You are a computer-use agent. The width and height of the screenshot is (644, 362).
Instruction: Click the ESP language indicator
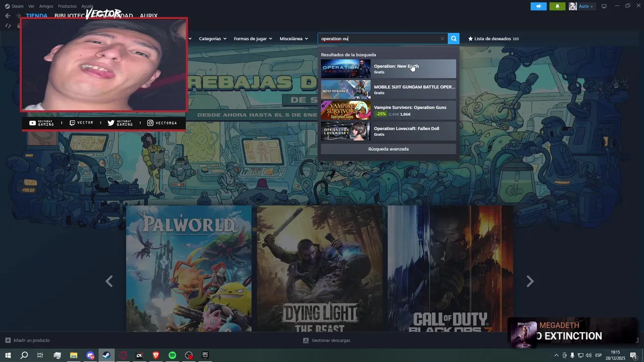click(598, 355)
